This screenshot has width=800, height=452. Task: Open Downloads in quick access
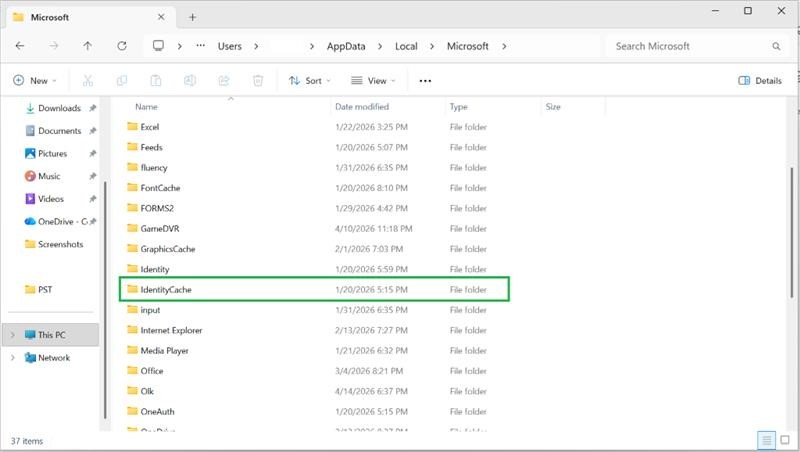click(59, 108)
